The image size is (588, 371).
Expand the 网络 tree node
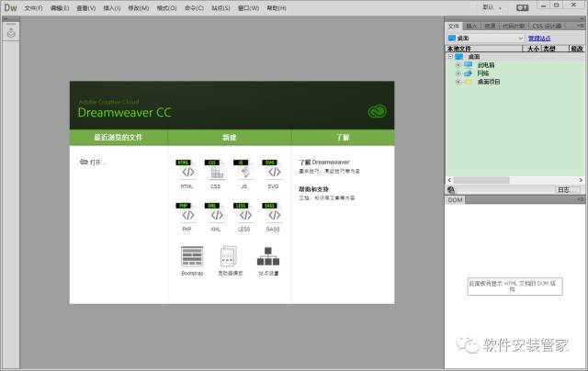[x=458, y=73]
